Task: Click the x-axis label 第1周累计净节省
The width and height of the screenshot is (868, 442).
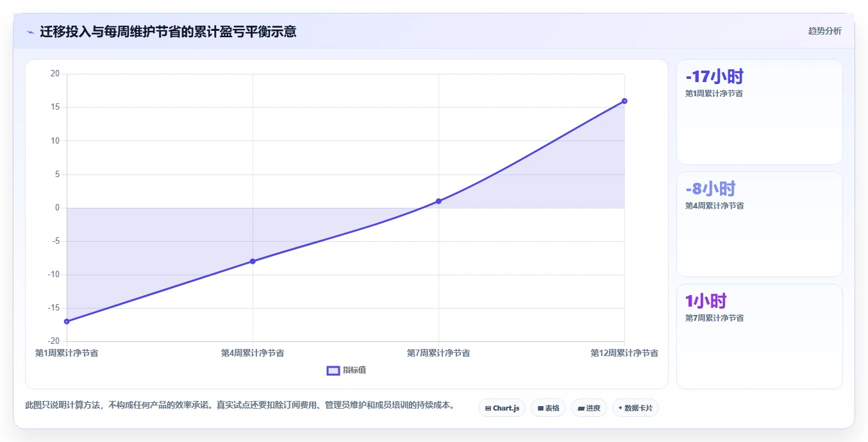Action: 67,353
